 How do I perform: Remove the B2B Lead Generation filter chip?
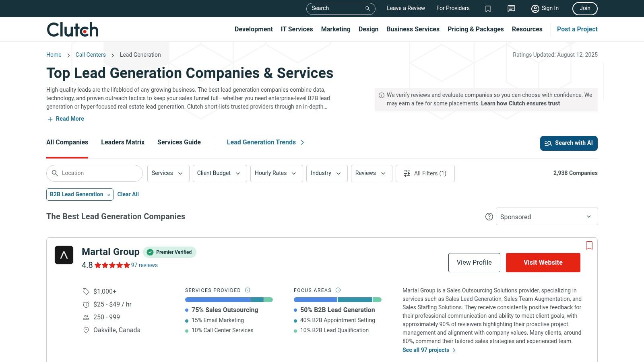[108, 195]
